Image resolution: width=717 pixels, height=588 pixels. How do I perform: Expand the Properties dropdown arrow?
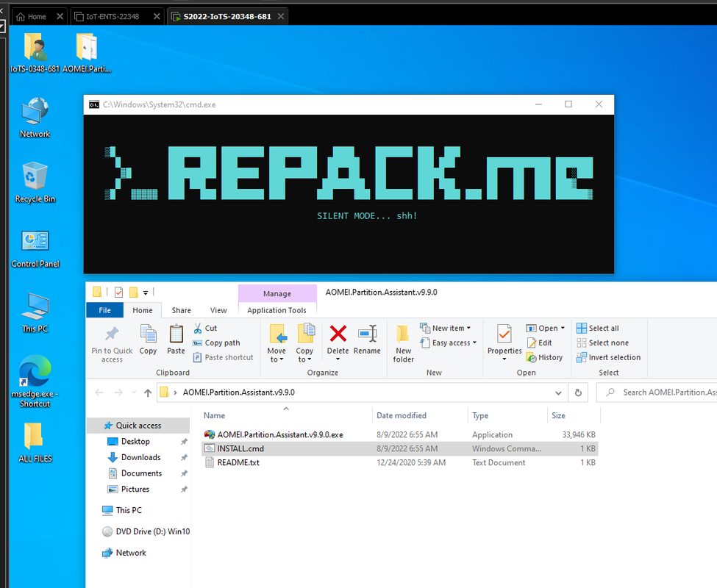(x=504, y=359)
